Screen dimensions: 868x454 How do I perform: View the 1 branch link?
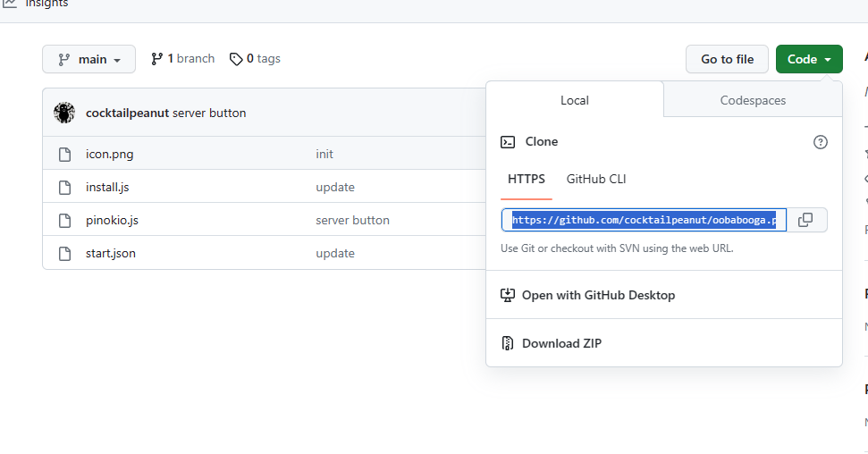pos(183,59)
